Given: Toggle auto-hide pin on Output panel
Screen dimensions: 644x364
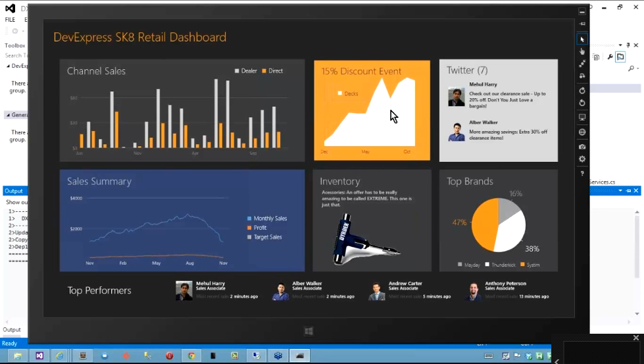Looking at the screenshot, I should tap(628, 191).
